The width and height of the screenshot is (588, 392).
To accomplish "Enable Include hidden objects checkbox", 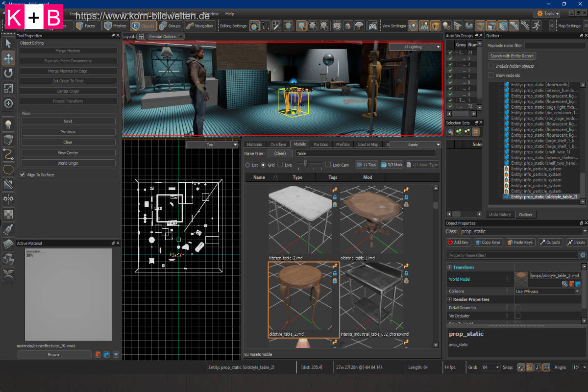I will click(x=491, y=66).
